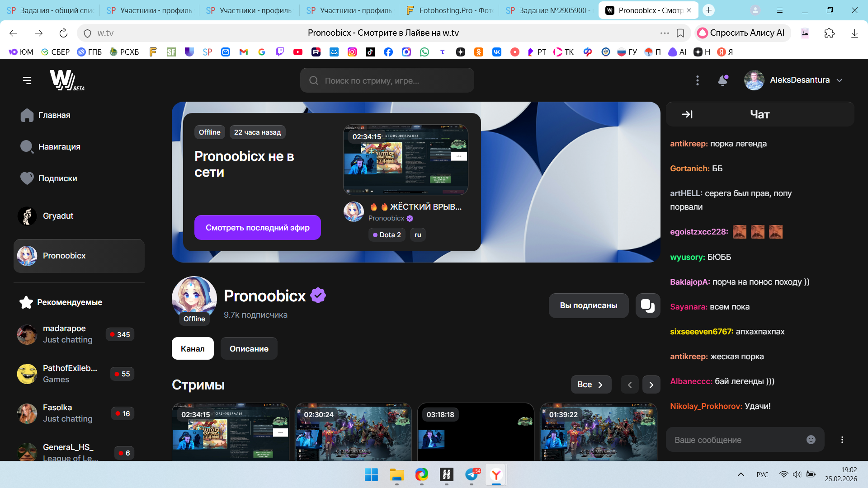Expand the Все streams list

click(590, 385)
